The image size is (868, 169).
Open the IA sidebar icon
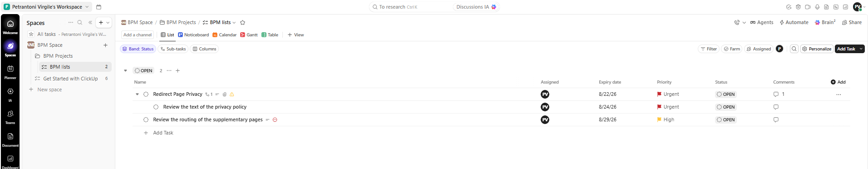pyautogui.click(x=10, y=91)
